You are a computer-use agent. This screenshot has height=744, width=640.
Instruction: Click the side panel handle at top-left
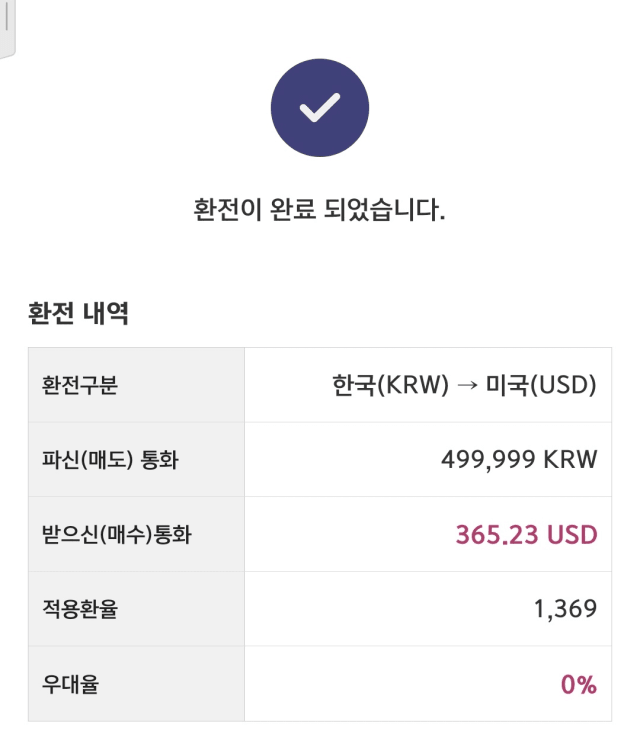click(7, 26)
